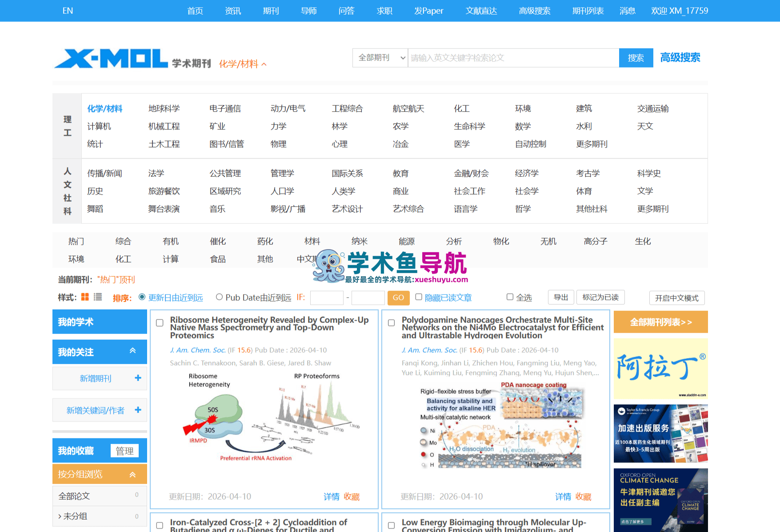Click plus icon beside 新增期刊
The width and height of the screenshot is (780, 532).
click(x=138, y=378)
